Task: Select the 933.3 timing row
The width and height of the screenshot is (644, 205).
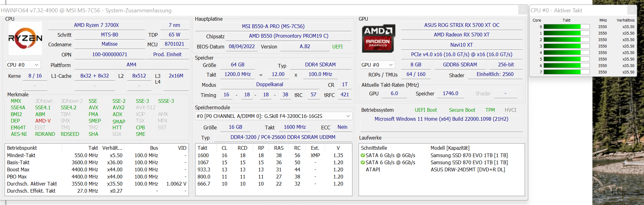Action: pos(273,169)
